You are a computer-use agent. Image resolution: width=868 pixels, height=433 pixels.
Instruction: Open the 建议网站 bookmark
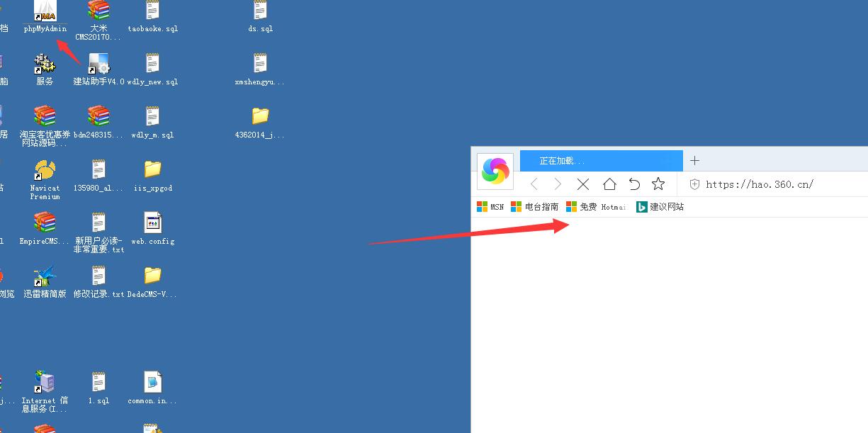pyautogui.click(x=660, y=207)
